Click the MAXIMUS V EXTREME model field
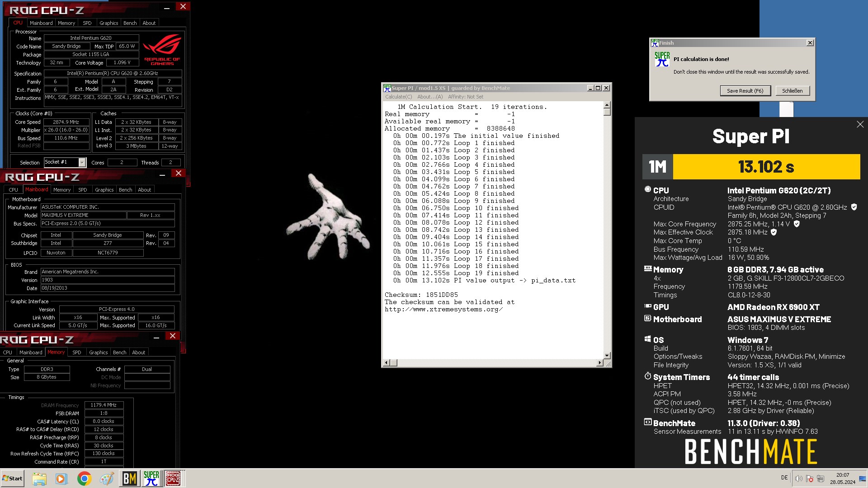 [x=83, y=215]
